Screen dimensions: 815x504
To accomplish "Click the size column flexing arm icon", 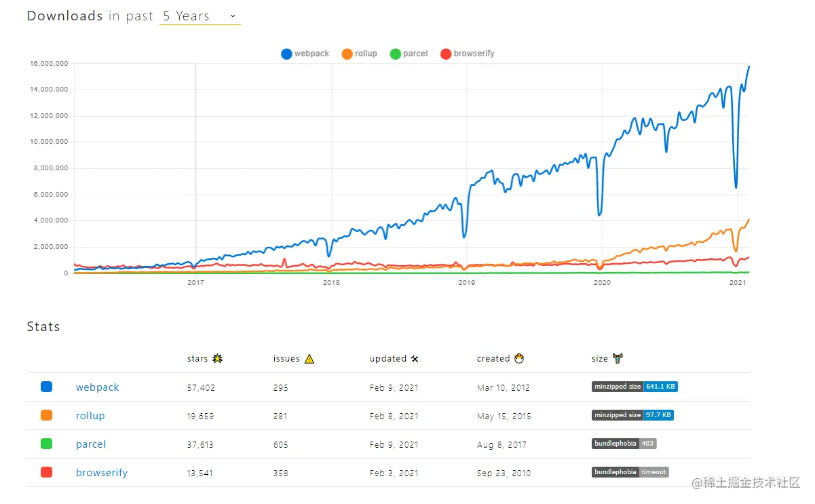I will [x=618, y=359].
